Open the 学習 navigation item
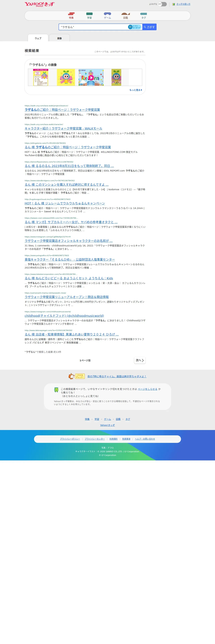215x644 pixels. pos(89,16)
